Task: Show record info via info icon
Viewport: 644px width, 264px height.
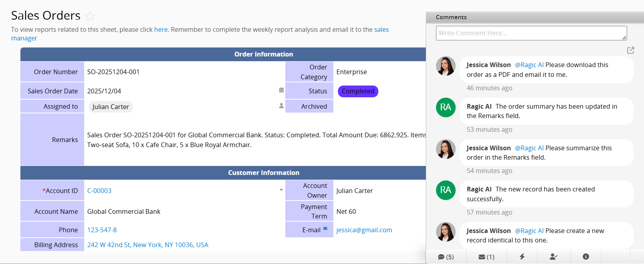Action: (x=586, y=257)
